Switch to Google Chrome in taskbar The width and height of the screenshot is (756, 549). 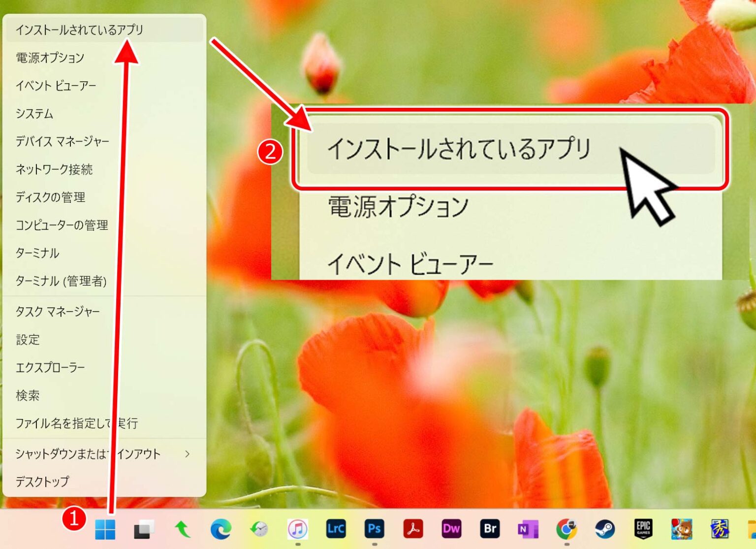click(567, 529)
